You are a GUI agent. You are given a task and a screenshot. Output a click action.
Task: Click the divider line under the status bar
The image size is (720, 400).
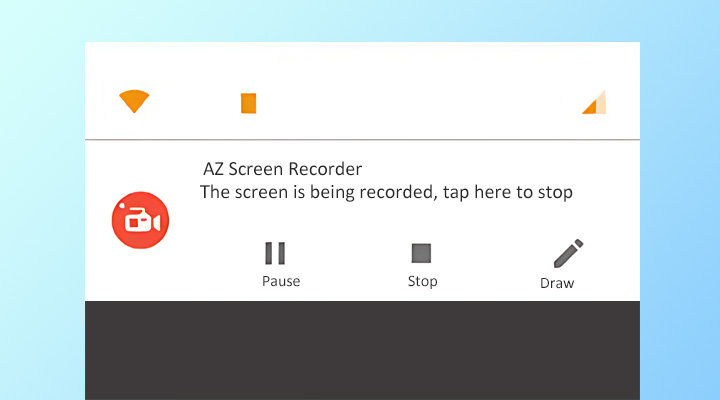point(362,140)
